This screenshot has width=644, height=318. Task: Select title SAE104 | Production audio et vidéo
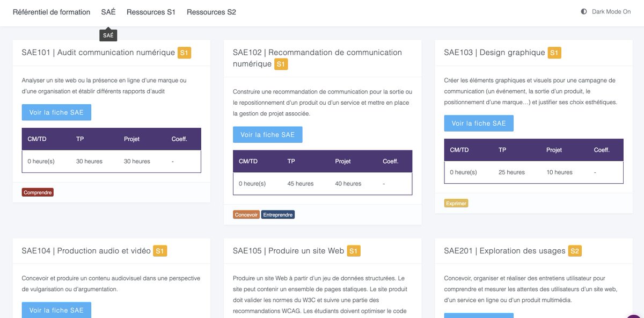pos(86,251)
